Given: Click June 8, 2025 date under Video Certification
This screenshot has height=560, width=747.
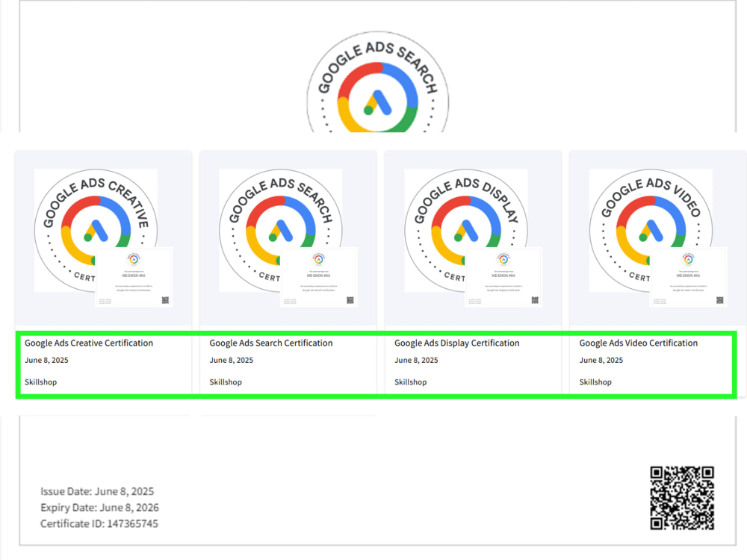Looking at the screenshot, I should coord(601,360).
